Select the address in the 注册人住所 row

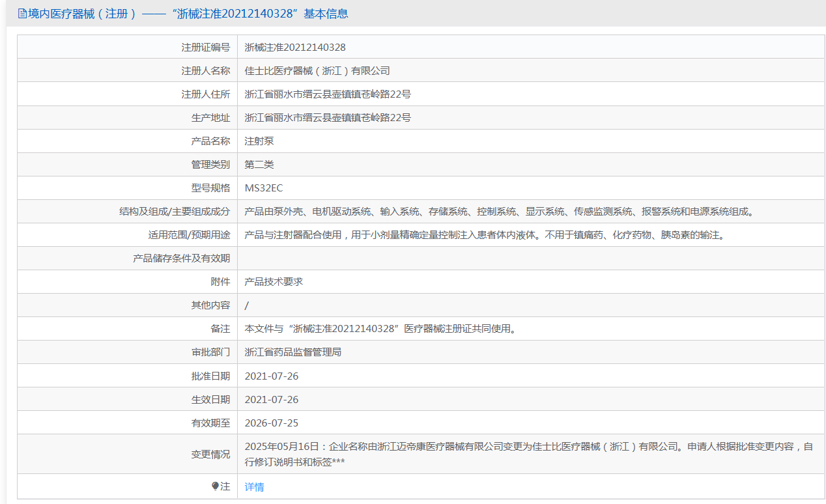point(328,94)
